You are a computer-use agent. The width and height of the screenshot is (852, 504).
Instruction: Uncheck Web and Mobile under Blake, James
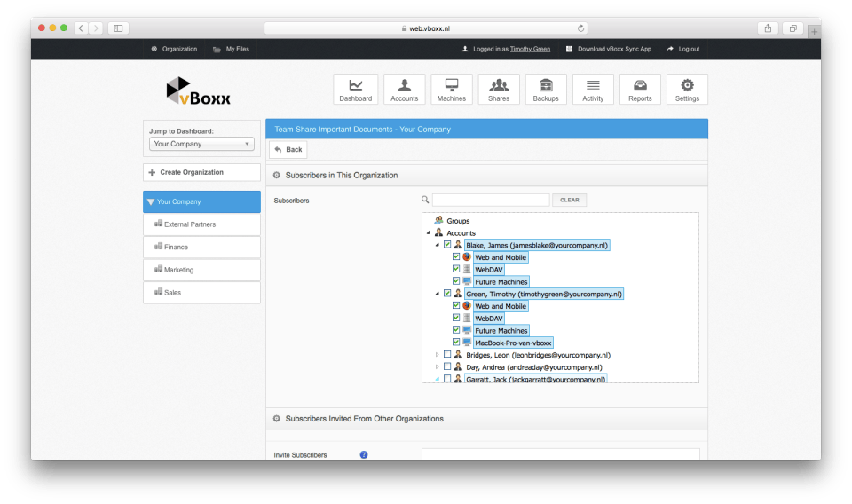point(456,257)
